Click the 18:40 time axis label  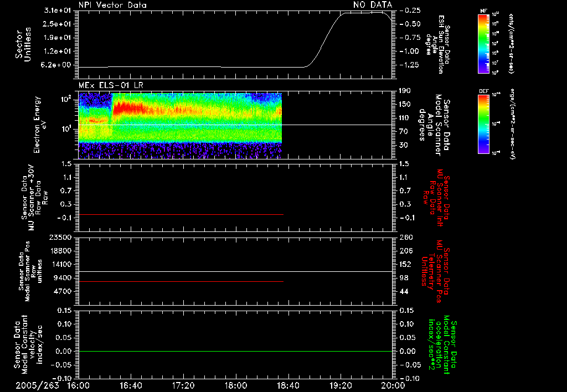click(288, 385)
